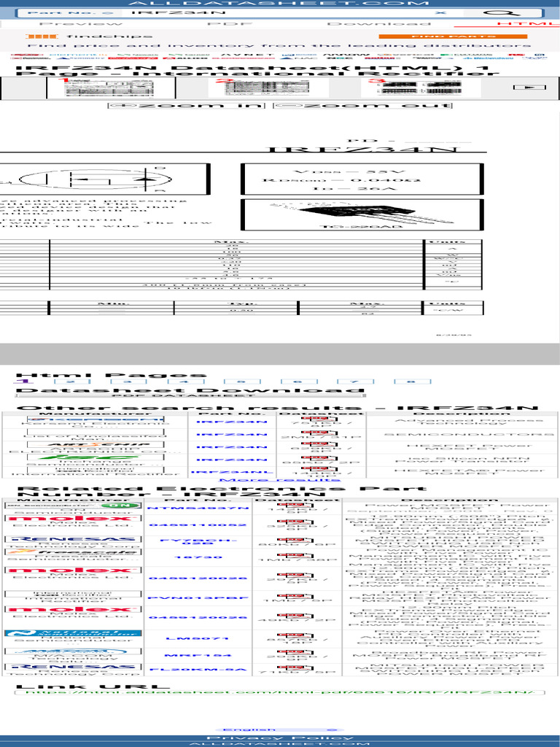Open the NTMS4937N part link
Viewport: 560px width, 747px height.
tap(198, 508)
